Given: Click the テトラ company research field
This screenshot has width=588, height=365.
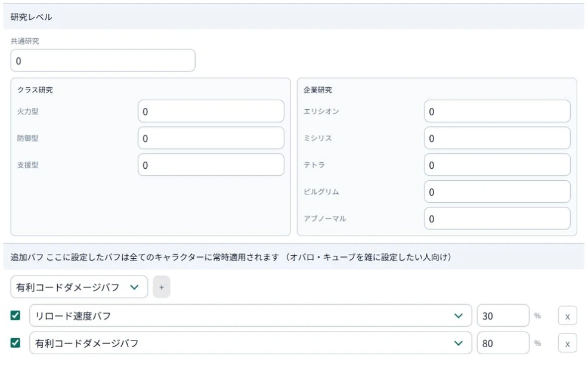Looking at the screenshot, I should [x=497, y=165].
